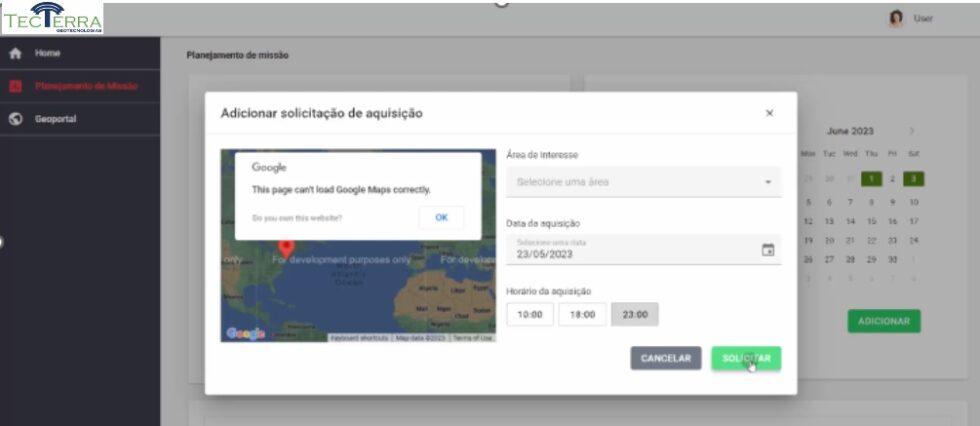Dismiss Google Maps error with OK
The image size is (980, 426).
pyautogui.click(x=441, y=218)
